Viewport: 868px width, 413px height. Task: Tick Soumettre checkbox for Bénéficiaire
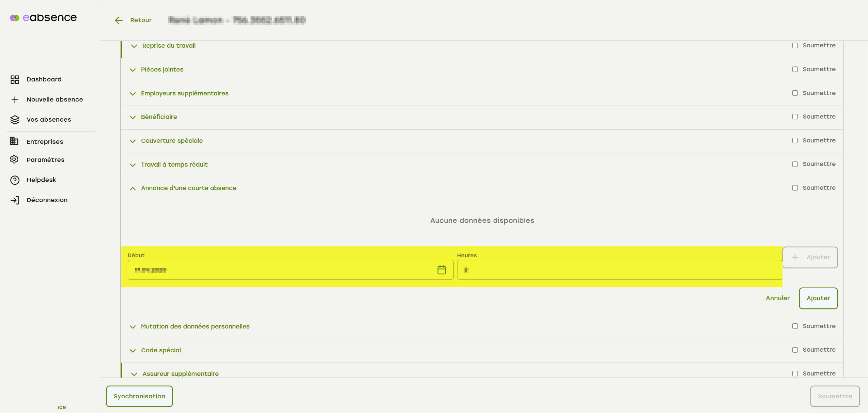pyautogui.click(x=795, y=117)
